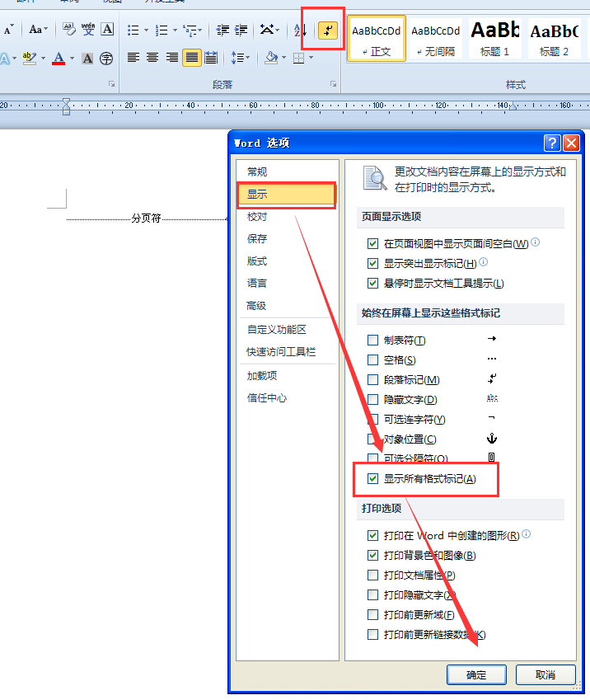Enable update fields before printing checkbox
Image resolution: width=590 pixels, height=700 pixels.
pos(372,615)
